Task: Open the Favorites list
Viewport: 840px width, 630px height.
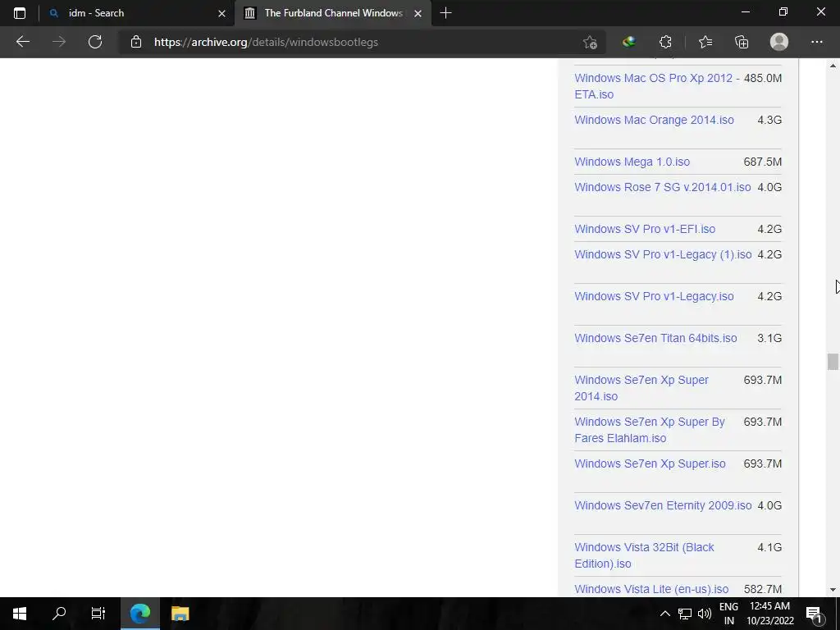Action: [705, 42]
